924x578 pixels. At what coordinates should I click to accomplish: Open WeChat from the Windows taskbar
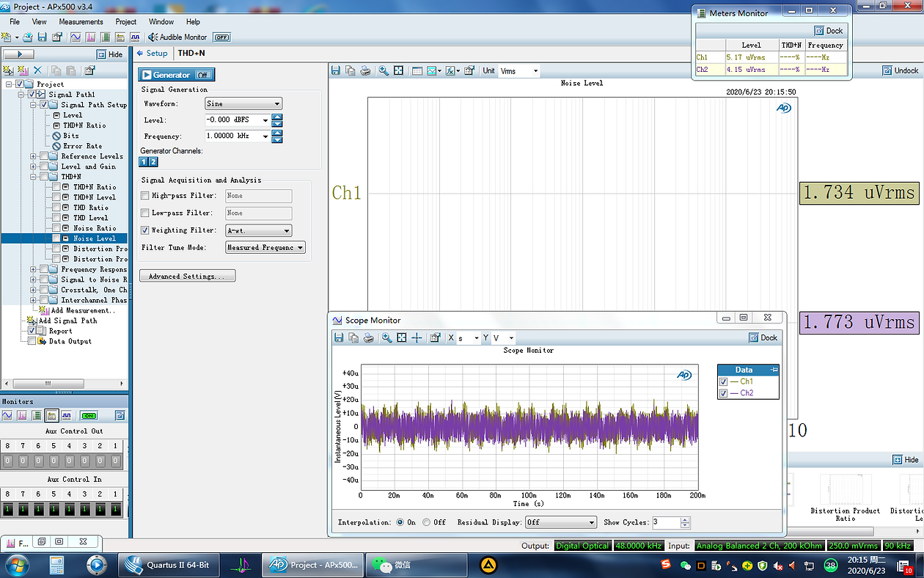click(416, 565)
